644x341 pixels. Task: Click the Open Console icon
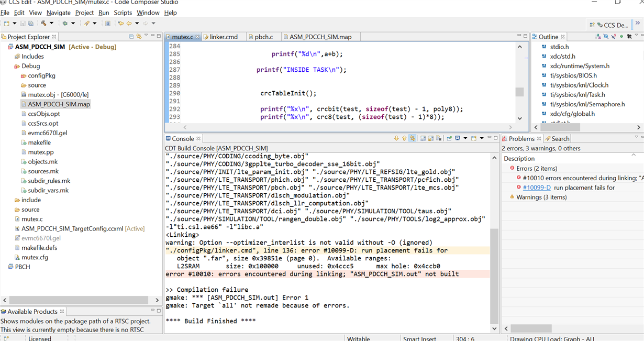point(474,138)
